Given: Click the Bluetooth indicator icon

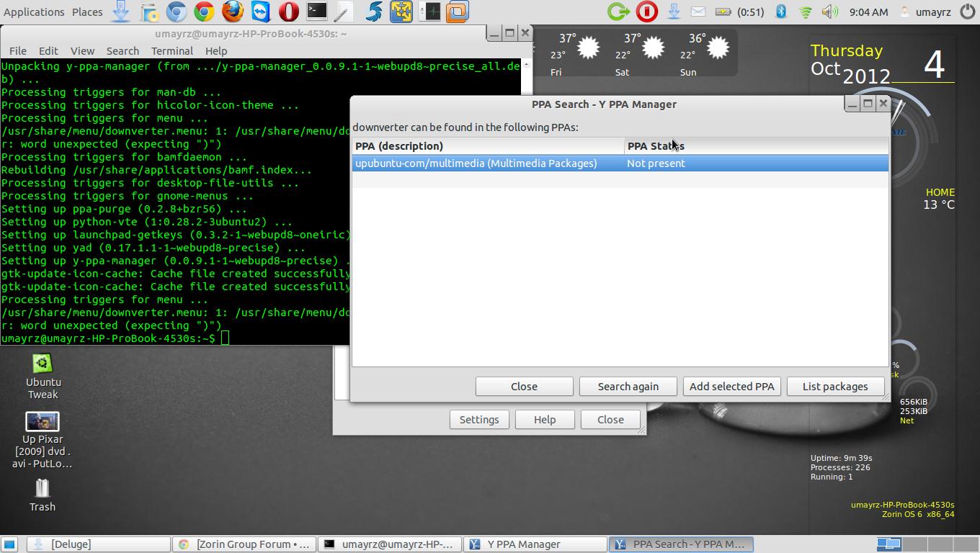Looking at the screenshot, I should click(781, 12).
